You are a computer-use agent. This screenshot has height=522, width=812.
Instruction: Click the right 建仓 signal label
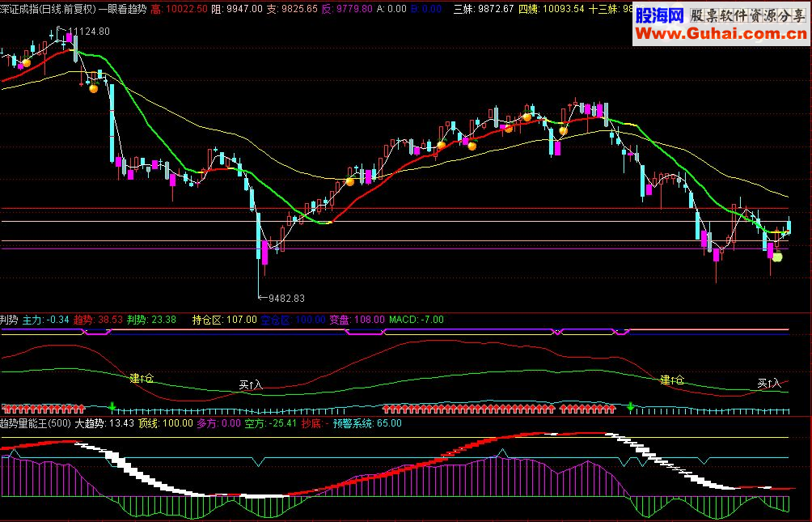[x=671, y=380]
